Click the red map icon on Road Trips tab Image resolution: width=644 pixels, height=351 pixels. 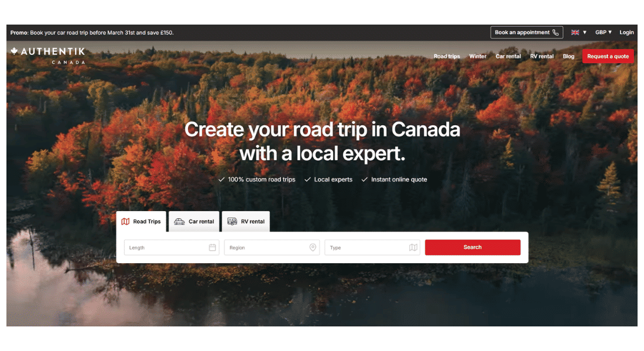125,222
